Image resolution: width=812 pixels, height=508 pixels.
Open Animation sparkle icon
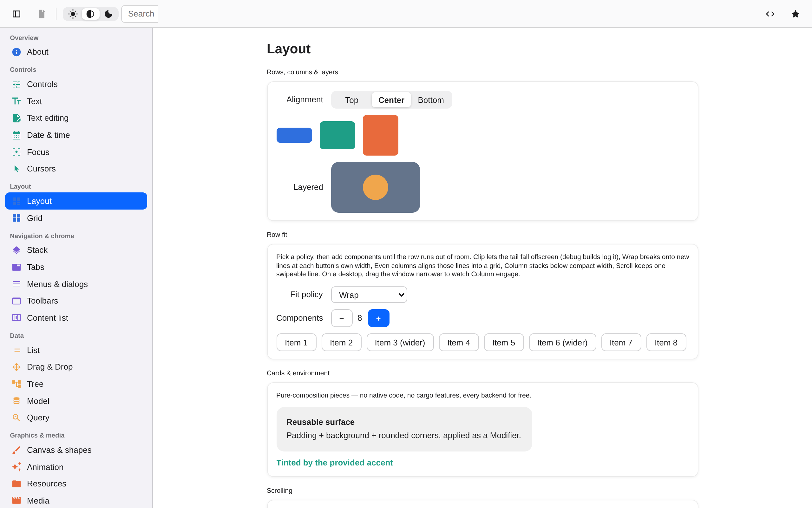(16, 467)
